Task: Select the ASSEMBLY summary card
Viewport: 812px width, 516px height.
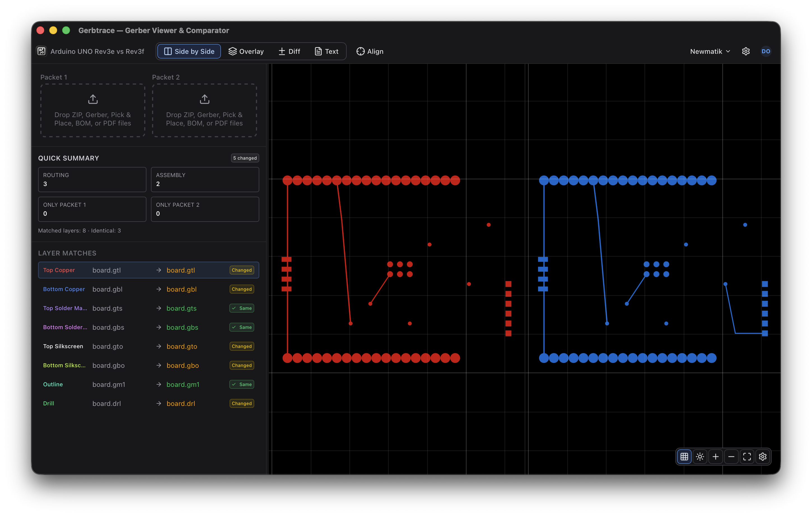Action: tap(205, 180)
